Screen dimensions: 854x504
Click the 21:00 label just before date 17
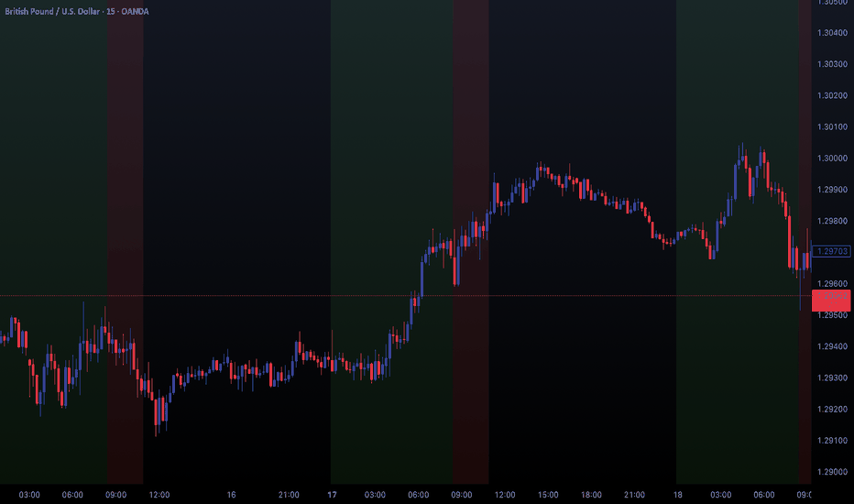coord(289,495)
